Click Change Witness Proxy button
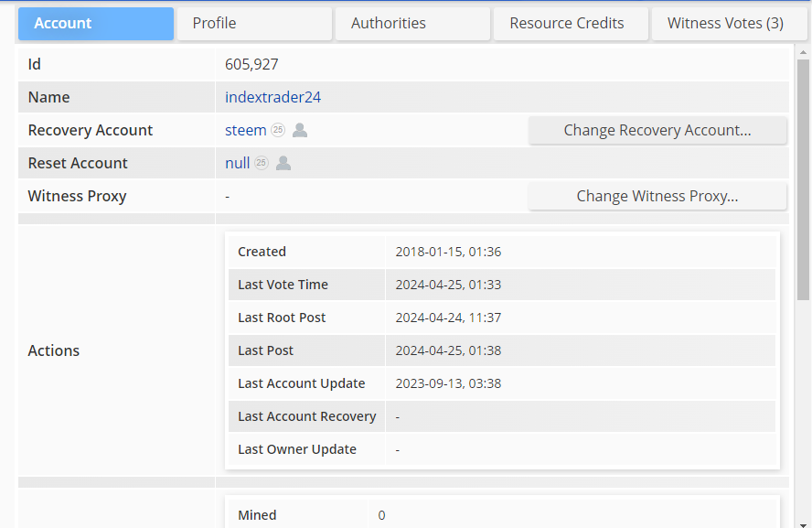 657,196
